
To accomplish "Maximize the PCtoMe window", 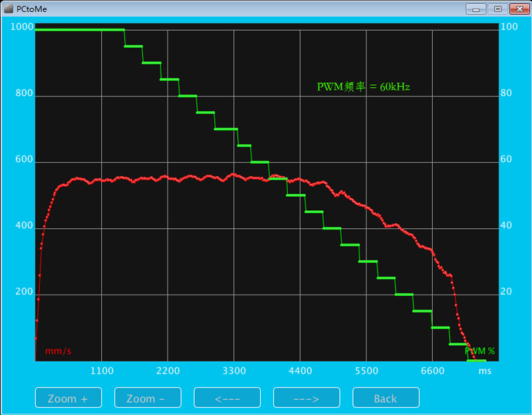I will tap(497, 9).
